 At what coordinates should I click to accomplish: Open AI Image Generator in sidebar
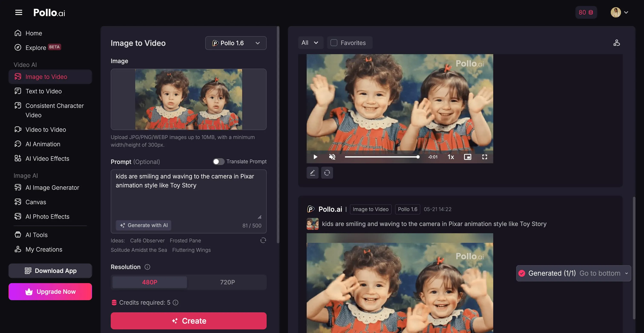[x=52, y=187]
